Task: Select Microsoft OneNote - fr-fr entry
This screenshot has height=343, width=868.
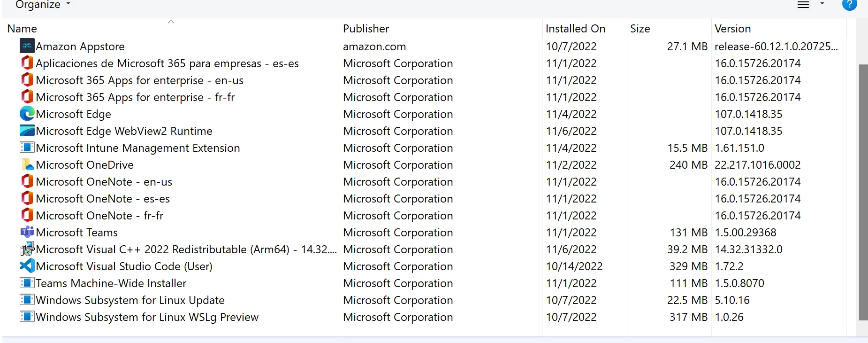Action: coord(99,216)
